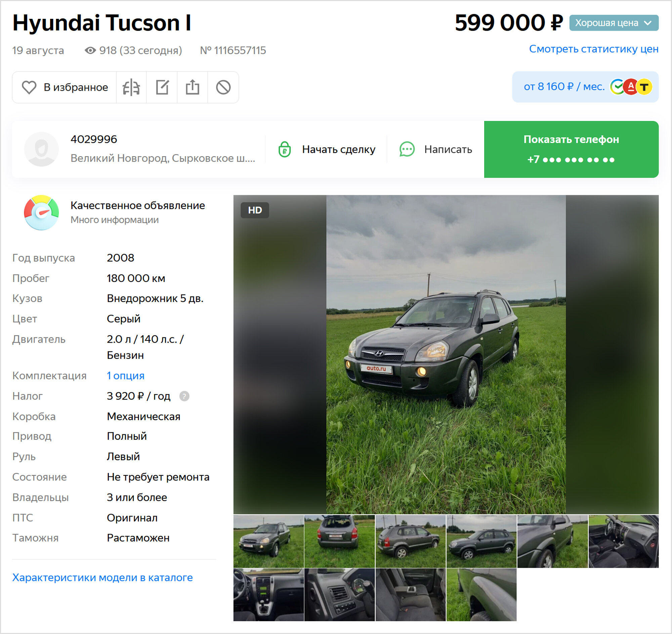The image size is (672, 634).
Task: Click the bank logos in the loan badge
Action: (631, 87)
